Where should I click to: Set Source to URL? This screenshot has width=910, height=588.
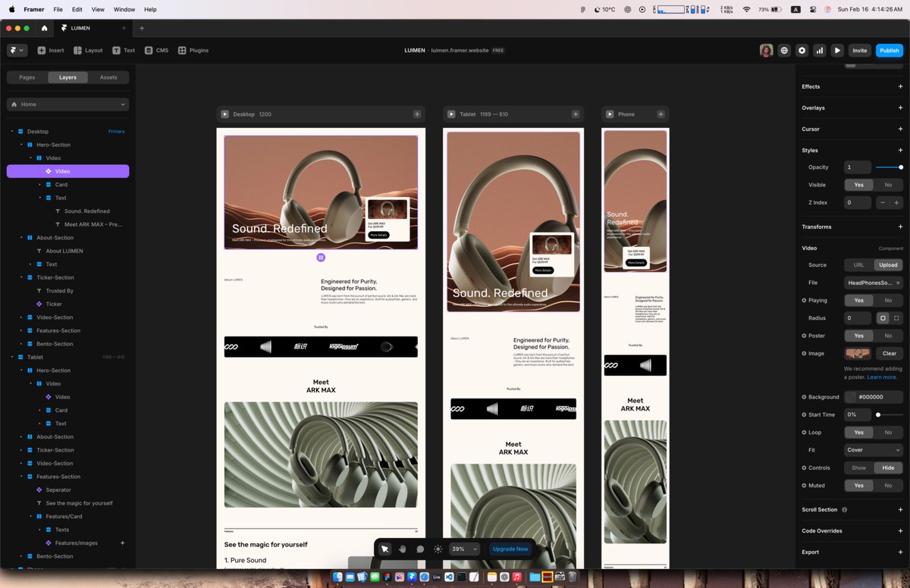[858, 265]
